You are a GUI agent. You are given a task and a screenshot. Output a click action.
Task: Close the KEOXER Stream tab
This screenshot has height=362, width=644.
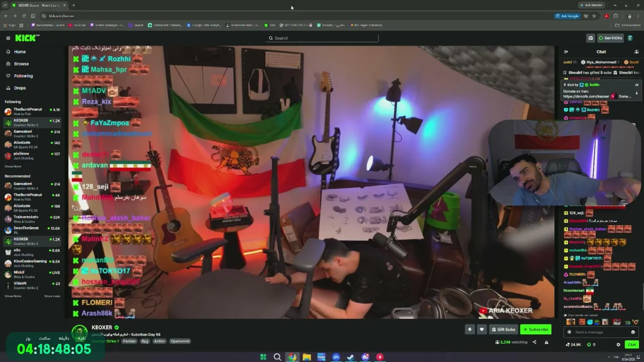coord(65,5)
